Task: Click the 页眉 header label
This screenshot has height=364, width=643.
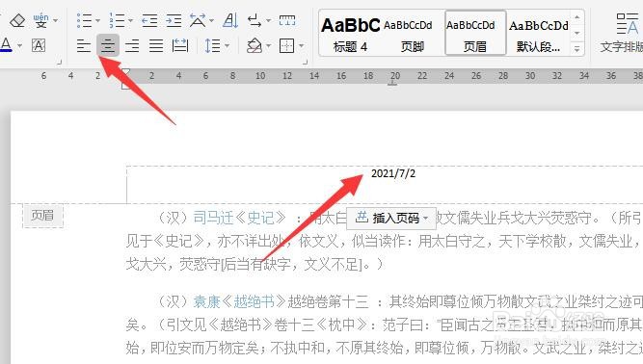Action: click(42, 215)
